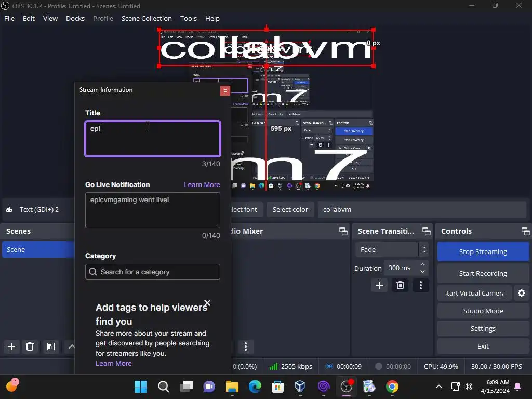Pop out the Controls dock
This screenshot has width=532, height=399.
[526, 231]
